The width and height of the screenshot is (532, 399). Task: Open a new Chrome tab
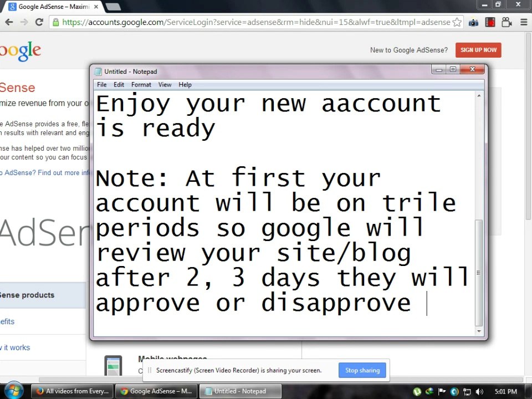[113, 7]
